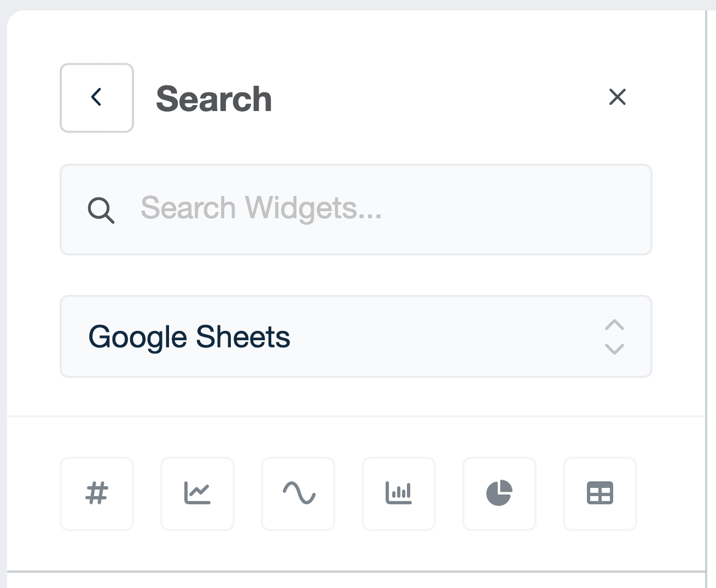Click the magnifying glass search icon
The height and width of the screenshot is (588, 716).
[x=101, y=210]
